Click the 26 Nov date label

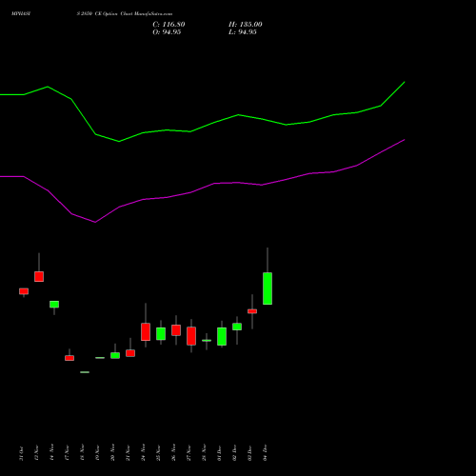point(173,452)
